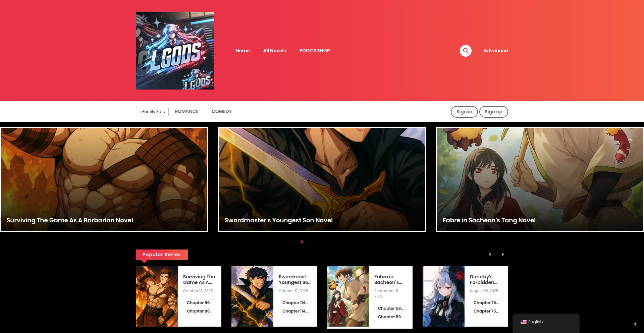The width and height of the screenshot is (644, 333).
Task: Open first Chapter 59 button under Fabre
Action: pyautogui.click(x=391, y=309)
